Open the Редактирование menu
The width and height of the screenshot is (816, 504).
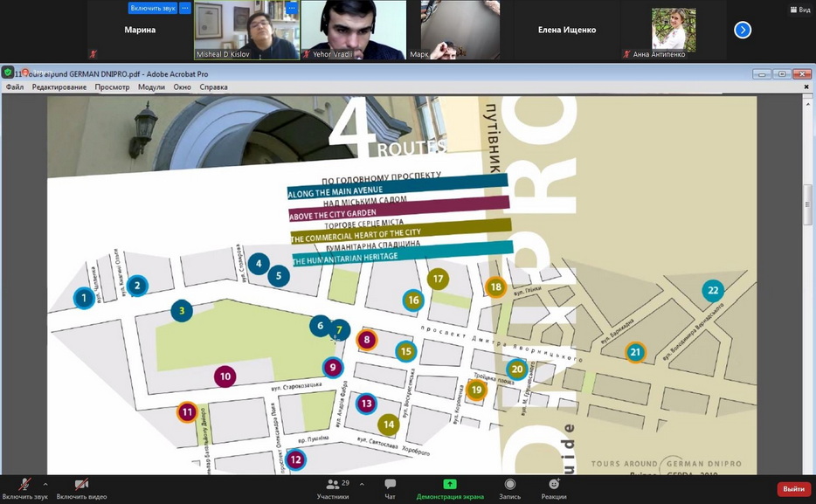pyautogui.click(x=59, y=86)
